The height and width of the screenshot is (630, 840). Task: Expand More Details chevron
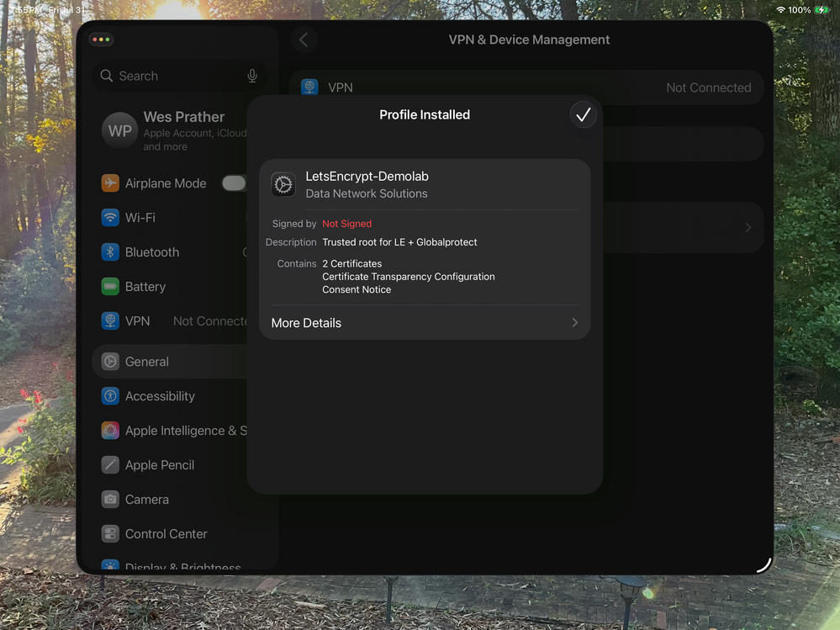574,322
